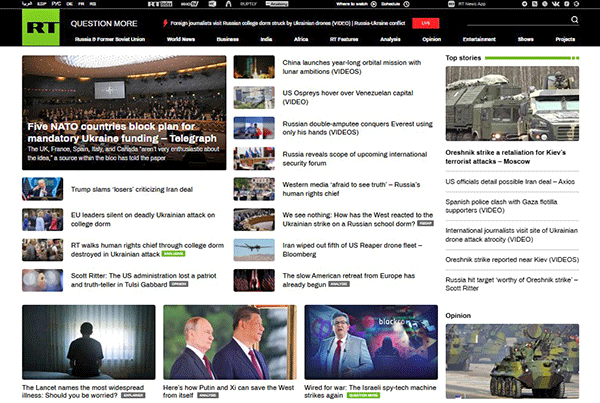Click the Opinion section armored vehicle image
This screenshot has width=600, height=403.
click(x=512, y=361)
